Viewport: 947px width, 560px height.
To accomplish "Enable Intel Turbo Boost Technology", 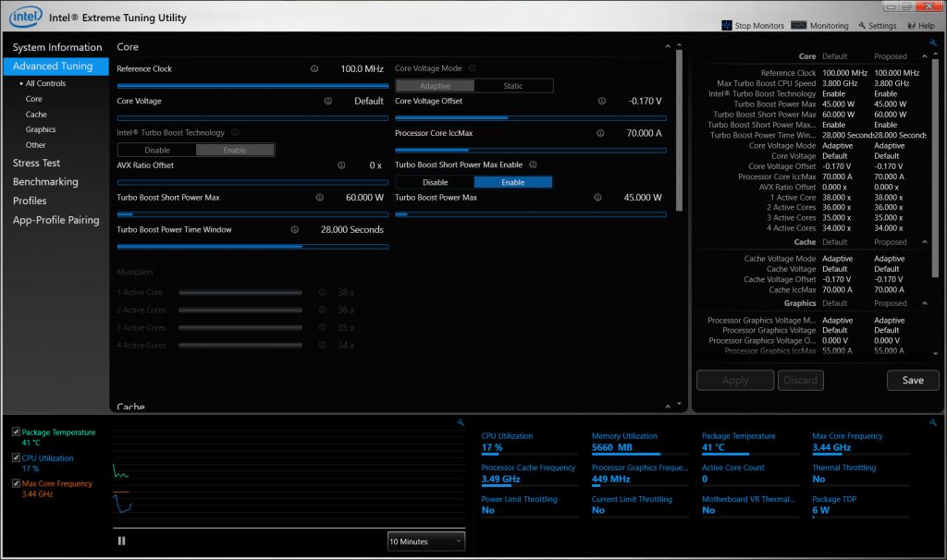I will coord(235,150).
